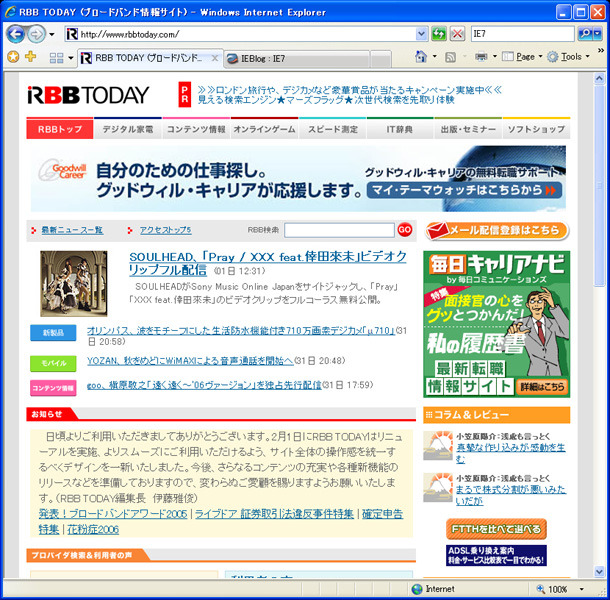Click the pink コンテンツ情報 category label
The image size is (610, 600).
(x=53, y=388)
